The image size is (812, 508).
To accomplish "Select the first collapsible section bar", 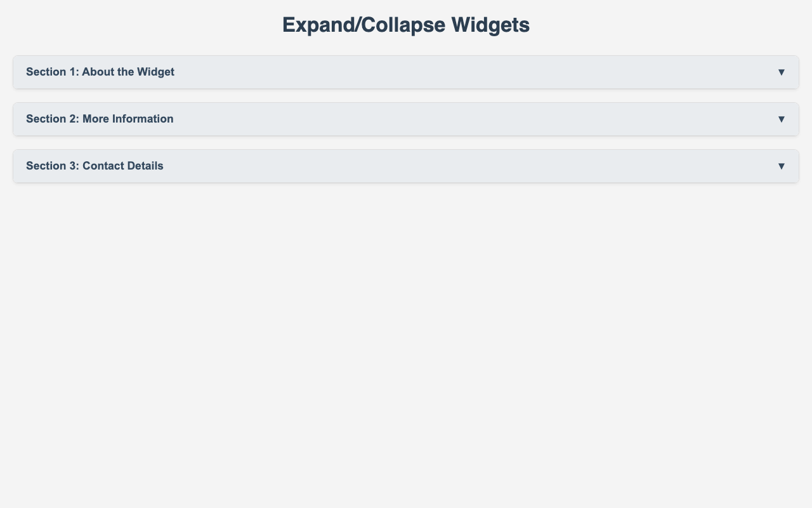I will [x=406, y=72].
